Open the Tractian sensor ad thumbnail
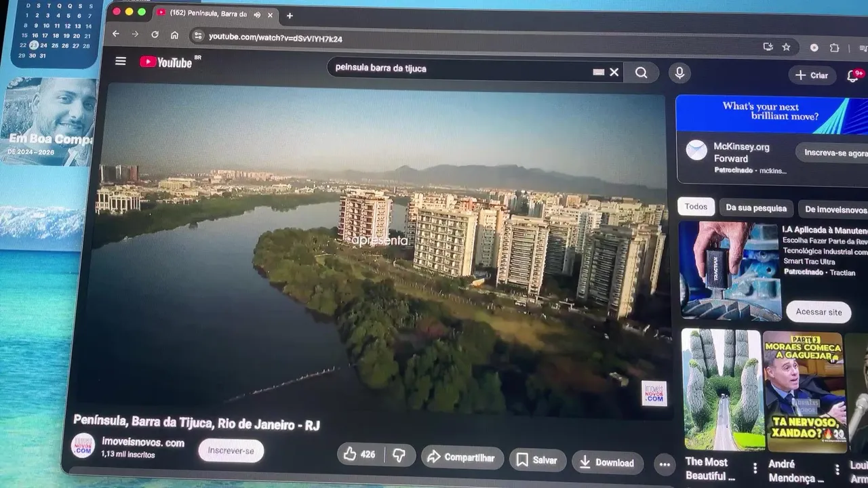 coord(730,271)
